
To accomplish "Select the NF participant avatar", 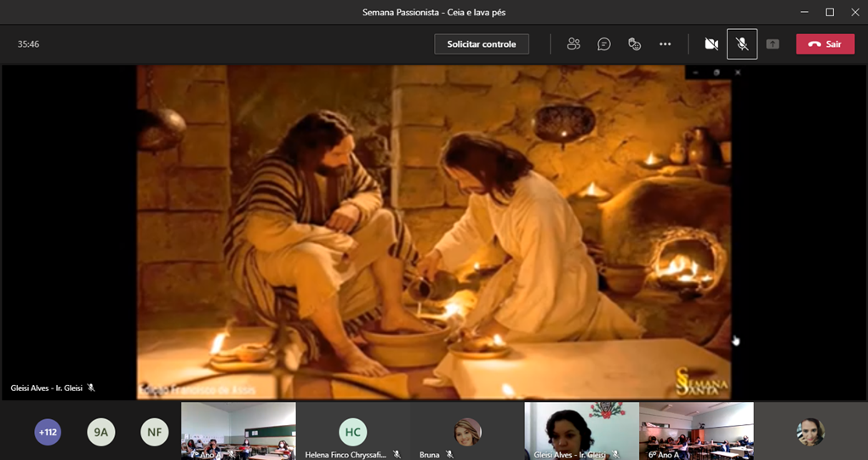I will [x=154, y=432].
